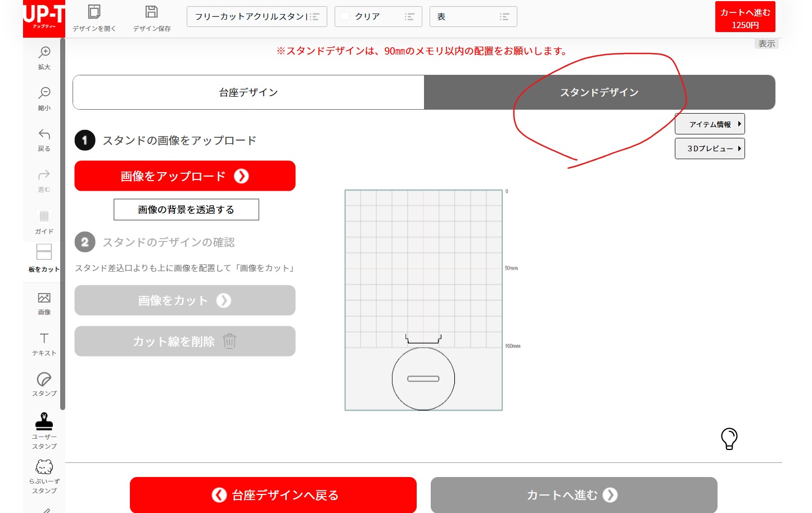Open the クリア color dropdown
The height and width of the screenshot is (513, 812).
378,16
